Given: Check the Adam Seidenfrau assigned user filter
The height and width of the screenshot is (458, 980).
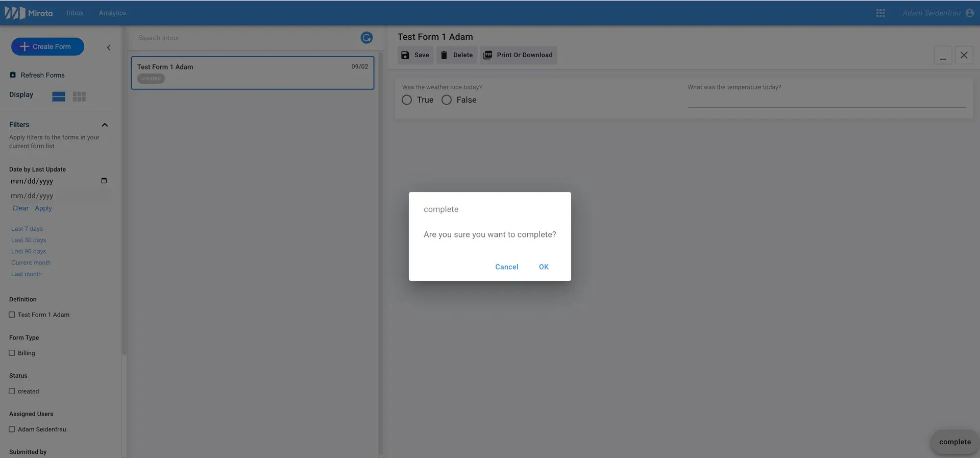Looking at the screenshot, I should 12,429.
